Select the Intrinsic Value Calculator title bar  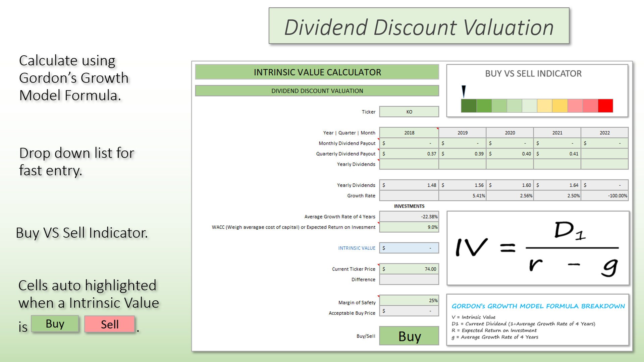pyautogui.click(x=318, y=72)
